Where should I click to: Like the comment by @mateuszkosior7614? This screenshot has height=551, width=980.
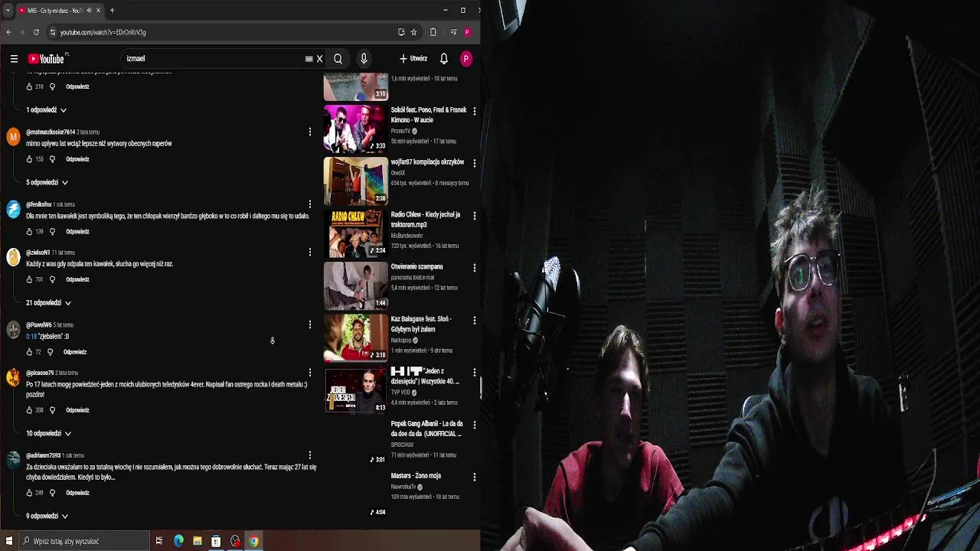click(29, 159)
